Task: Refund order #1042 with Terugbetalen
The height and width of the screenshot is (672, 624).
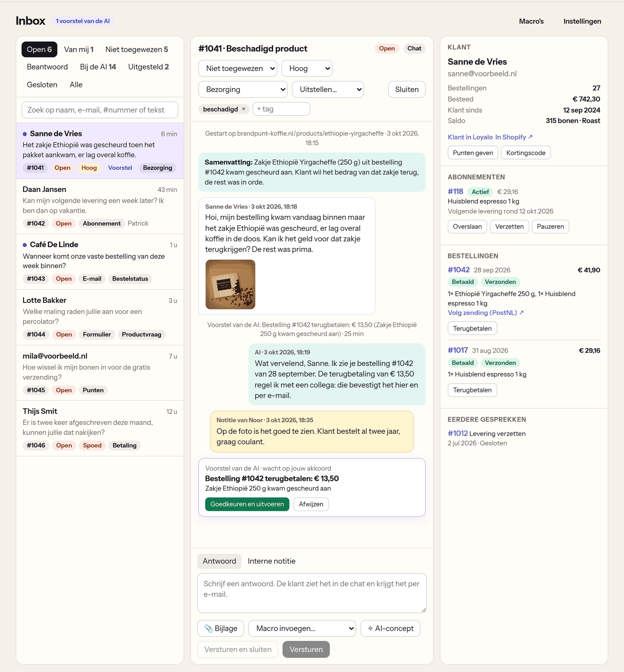Action: pyautogui.click(x=472, y=329)
